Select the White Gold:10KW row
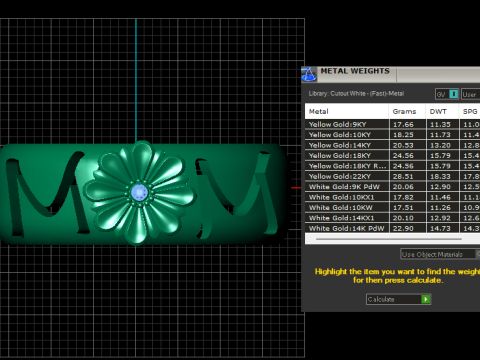 pos(392,207)
